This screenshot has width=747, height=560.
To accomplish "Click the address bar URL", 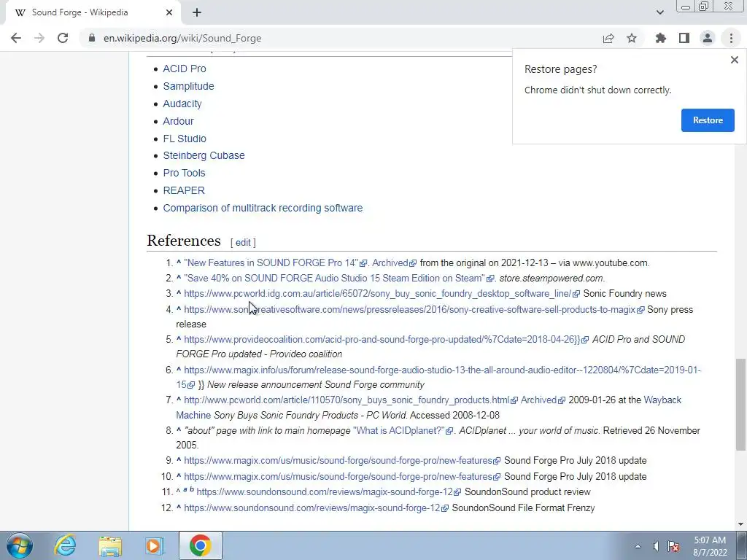I will click(x=182, y=38).
